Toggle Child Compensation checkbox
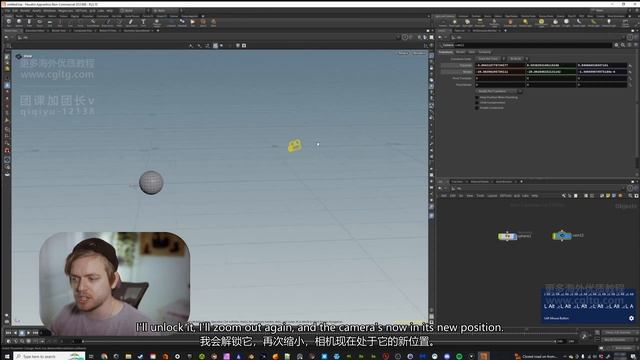This screenshot has width=640, height=360. [x=477, y=103]
